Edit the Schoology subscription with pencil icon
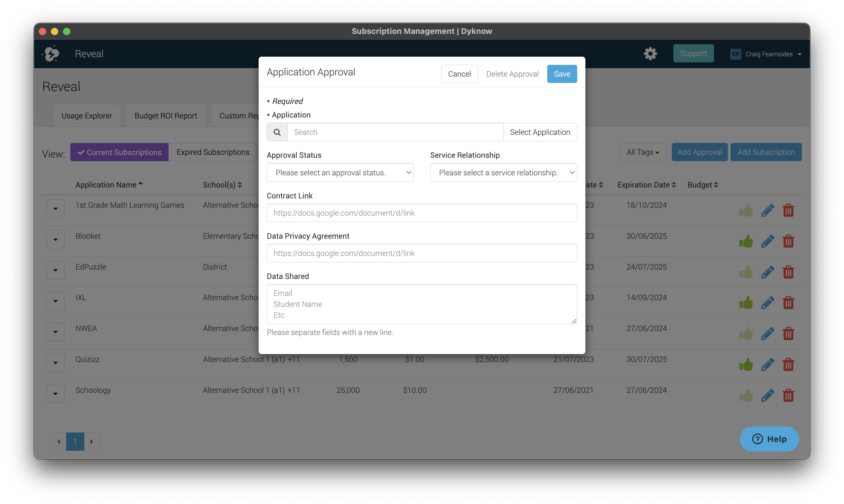844x504 pixels. (768, 396)
